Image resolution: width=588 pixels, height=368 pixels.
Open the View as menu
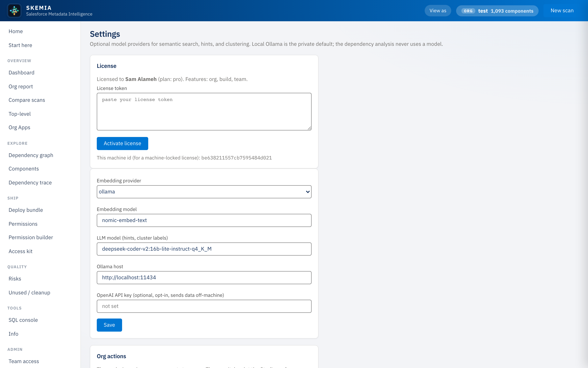coord(438,11)
